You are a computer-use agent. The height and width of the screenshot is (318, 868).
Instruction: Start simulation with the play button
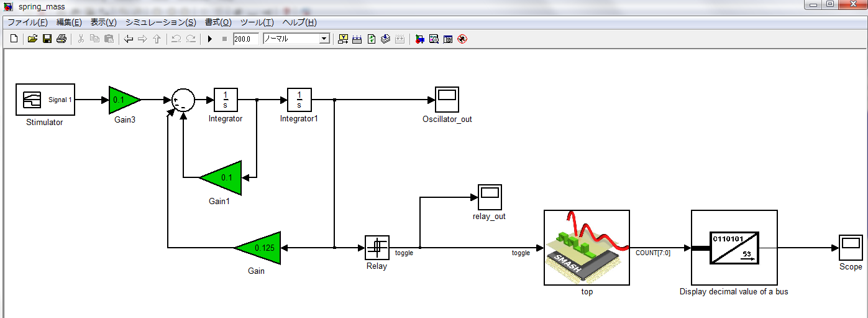210,39
